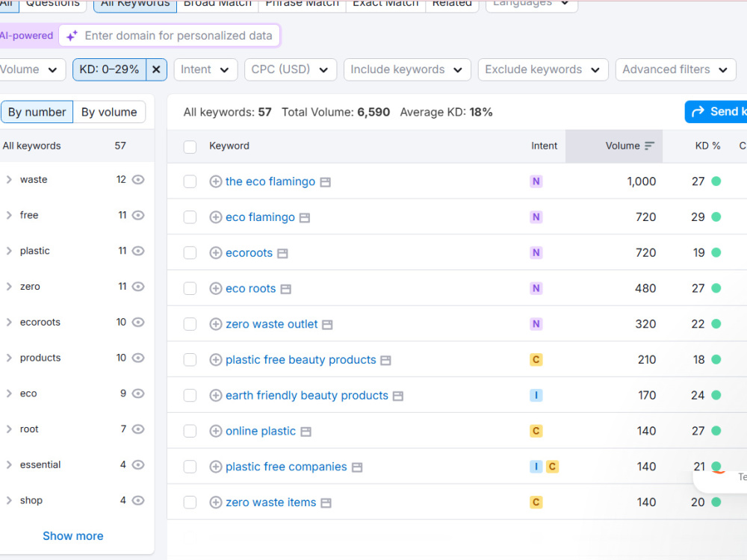View SERP icon next to 'eco roots'

point(286,290)
